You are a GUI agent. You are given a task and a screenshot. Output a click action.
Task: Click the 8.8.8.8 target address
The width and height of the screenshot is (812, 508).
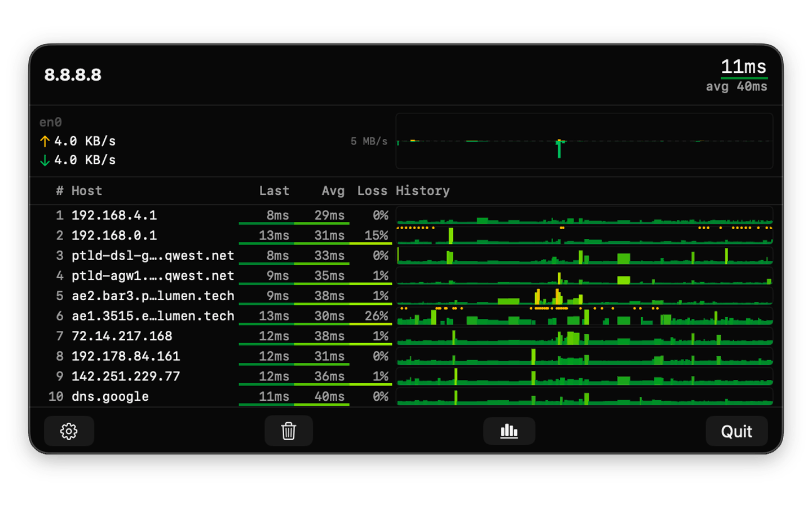[x=73, y=75]
